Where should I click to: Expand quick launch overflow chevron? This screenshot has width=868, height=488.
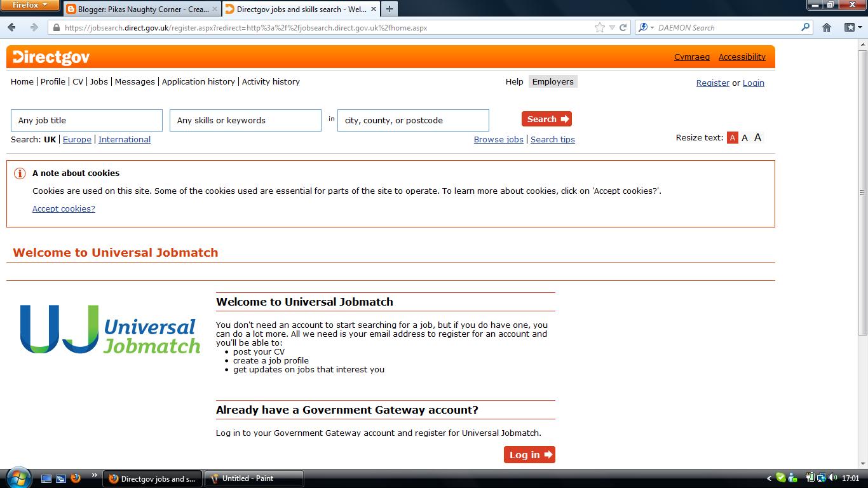[95, 475]
